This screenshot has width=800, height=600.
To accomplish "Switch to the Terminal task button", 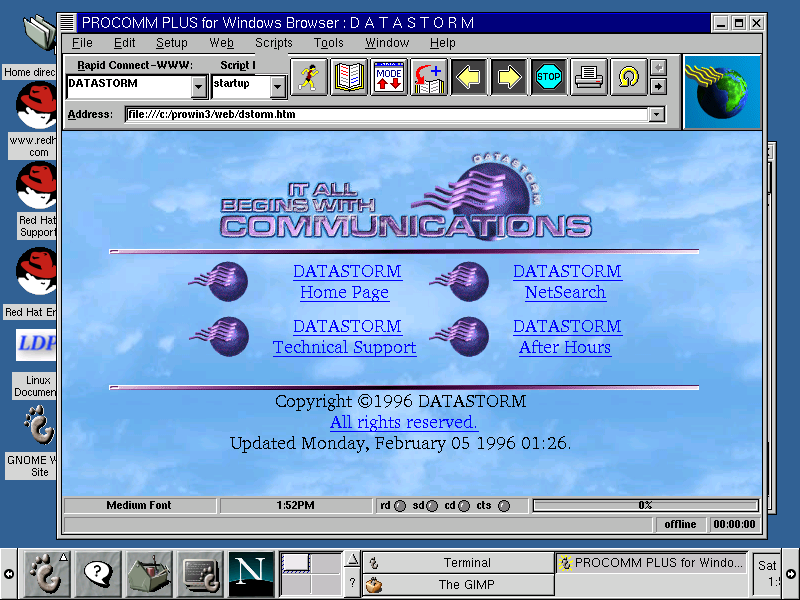I will (x=458, y=563).
